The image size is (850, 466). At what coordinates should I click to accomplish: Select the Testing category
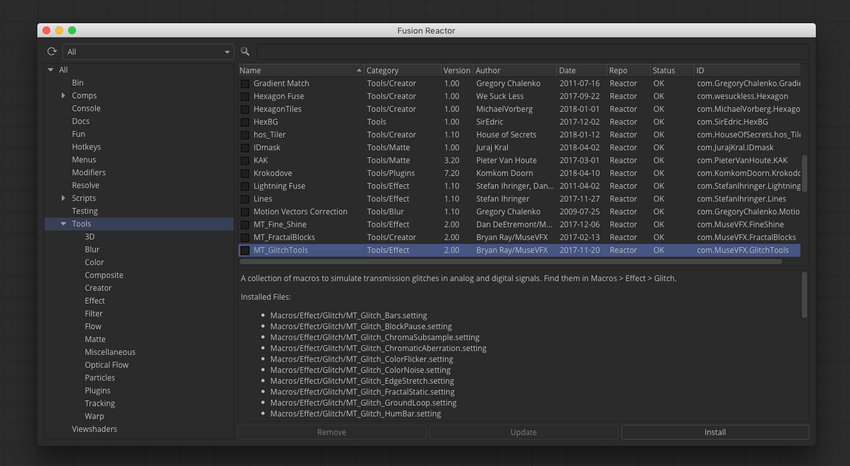(85, 211)
